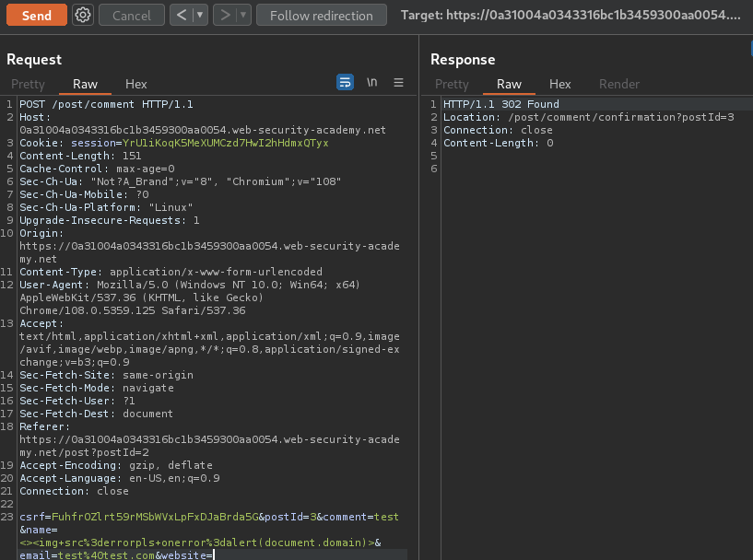Click the request Connection: close header

[x=74, y=491]
